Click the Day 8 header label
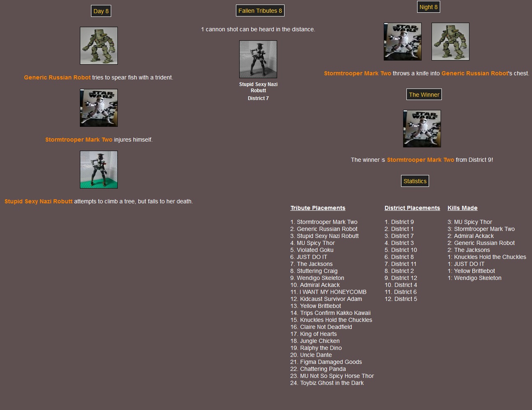Screen dimensions: 532x410 coord(101,11)
